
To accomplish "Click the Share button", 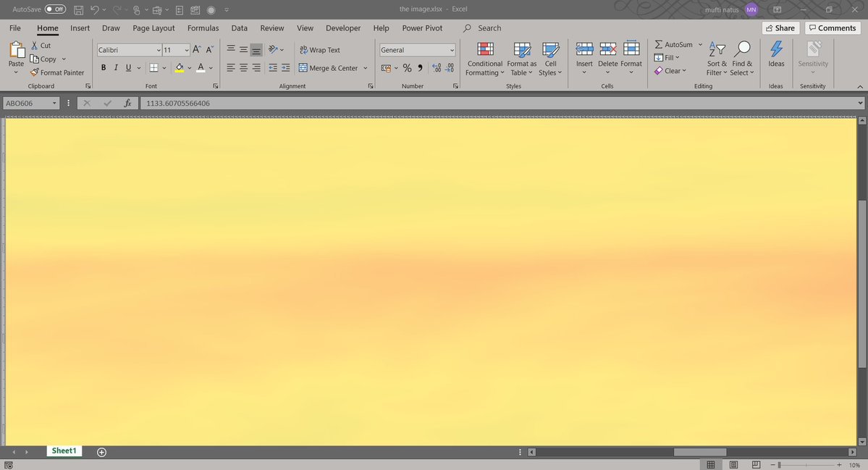I will pos(779,28).
